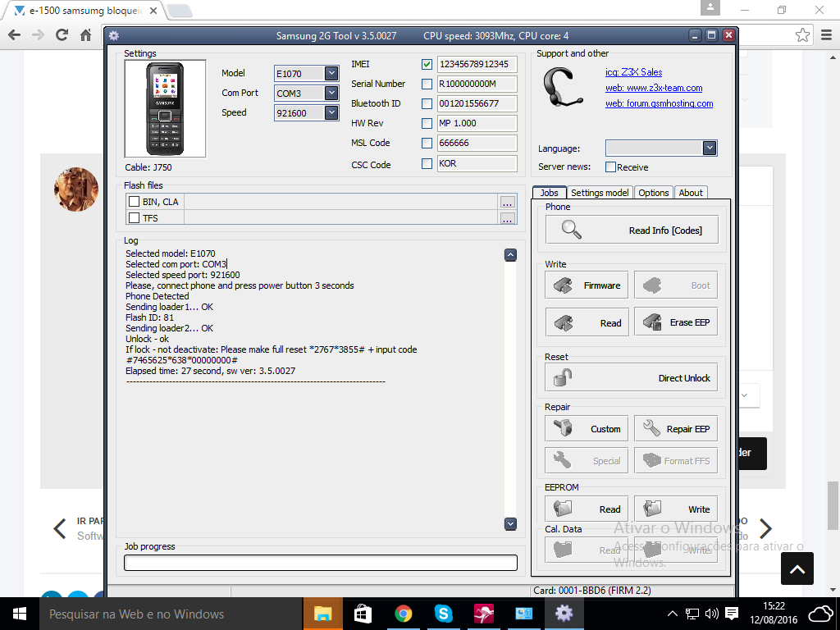Browse for BIN, CLA file with ellipsis button
The height and width of the screenshot is (630, 840).
tap(507, 202)
